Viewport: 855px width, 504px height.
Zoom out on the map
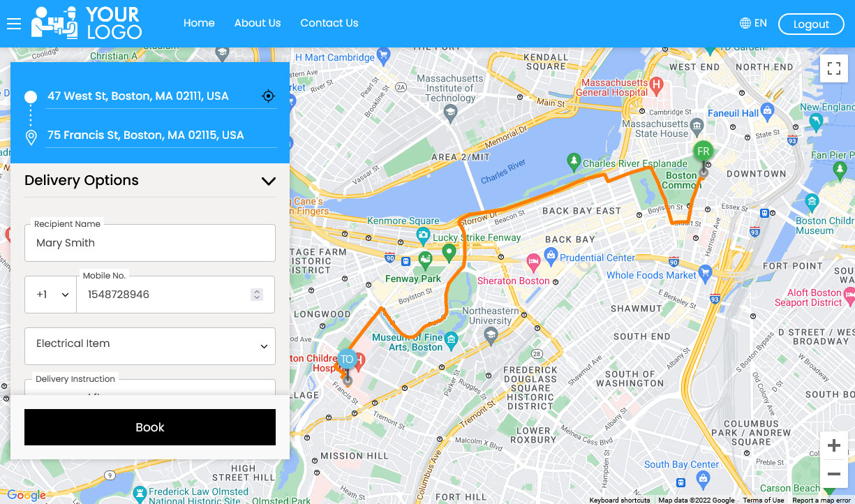[x=833, y=475]
